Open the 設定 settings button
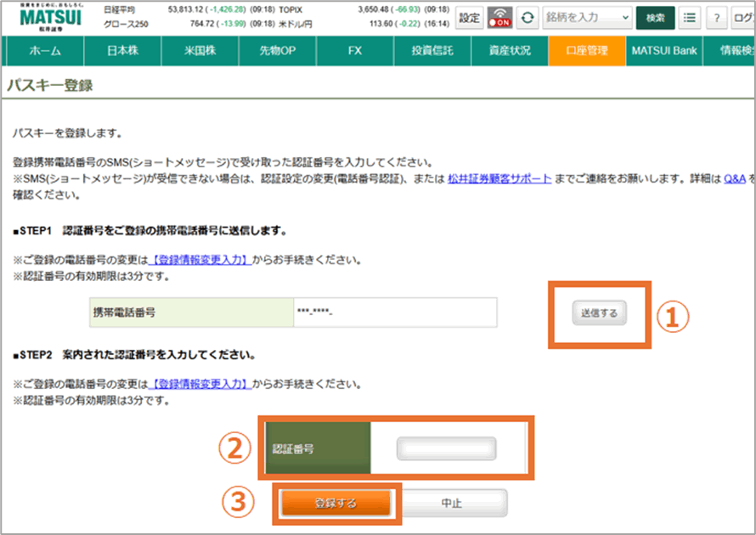Screen dimensions: 756x535 [x=470, y=18]
